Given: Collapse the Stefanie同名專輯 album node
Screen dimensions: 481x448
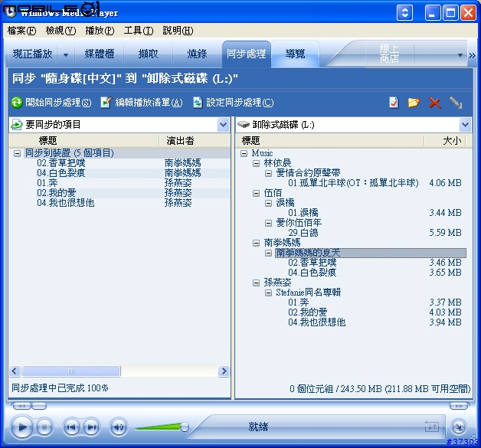Looking at the screenshot, I should (268, 293).
